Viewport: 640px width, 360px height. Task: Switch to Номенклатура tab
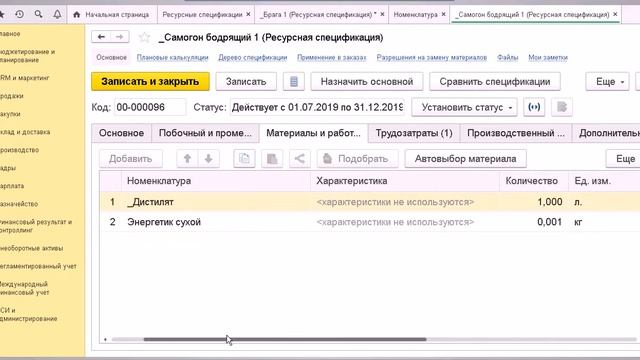click(x=416, y=14)
